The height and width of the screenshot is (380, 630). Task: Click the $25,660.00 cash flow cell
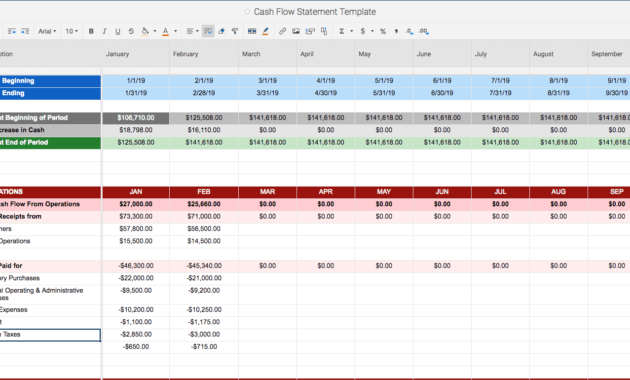point(204,204)
